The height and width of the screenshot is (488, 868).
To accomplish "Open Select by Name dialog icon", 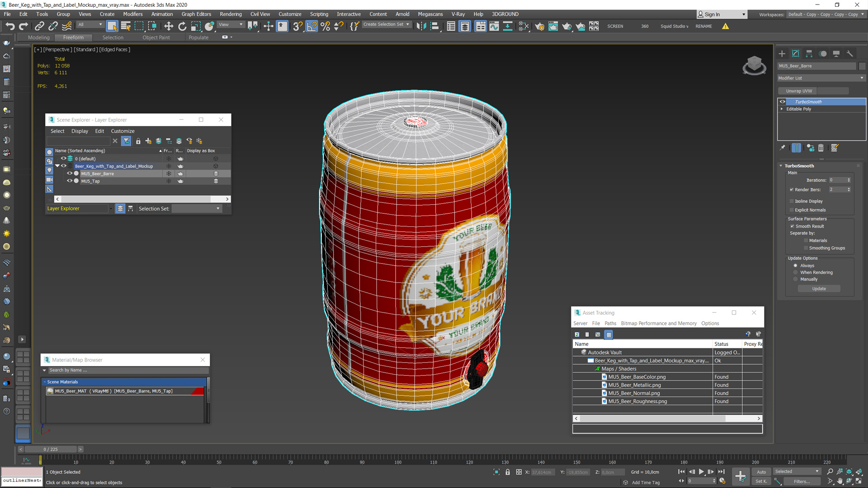I will (x=126, y=26).
